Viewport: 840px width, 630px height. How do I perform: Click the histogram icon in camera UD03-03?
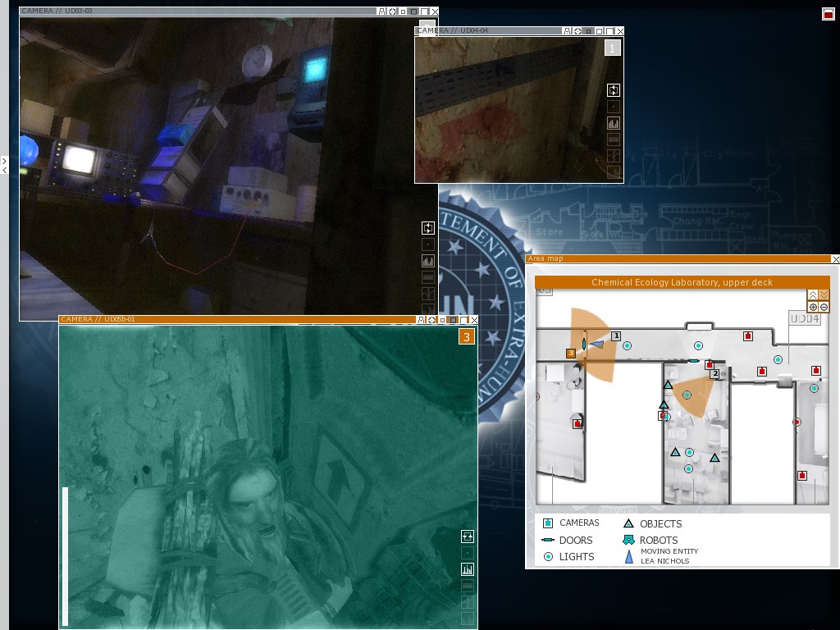[427, 261]
